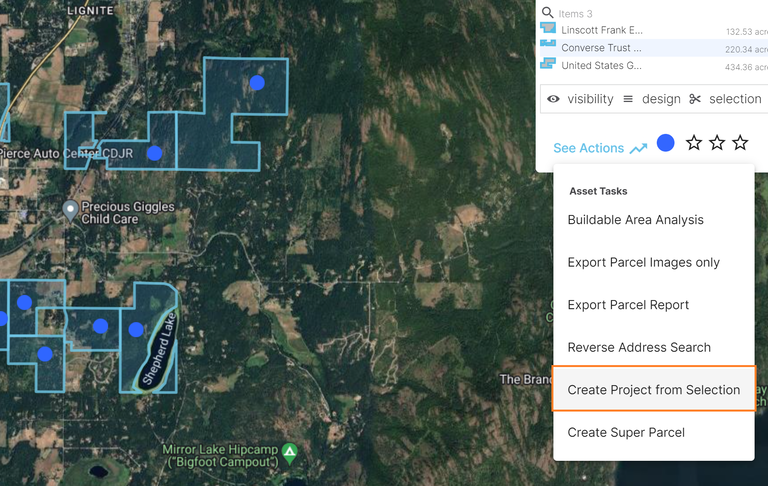Screen dimensions: 768x486
Task: Click the United States parcel shape icon
Action: click(x=547, y=65)
